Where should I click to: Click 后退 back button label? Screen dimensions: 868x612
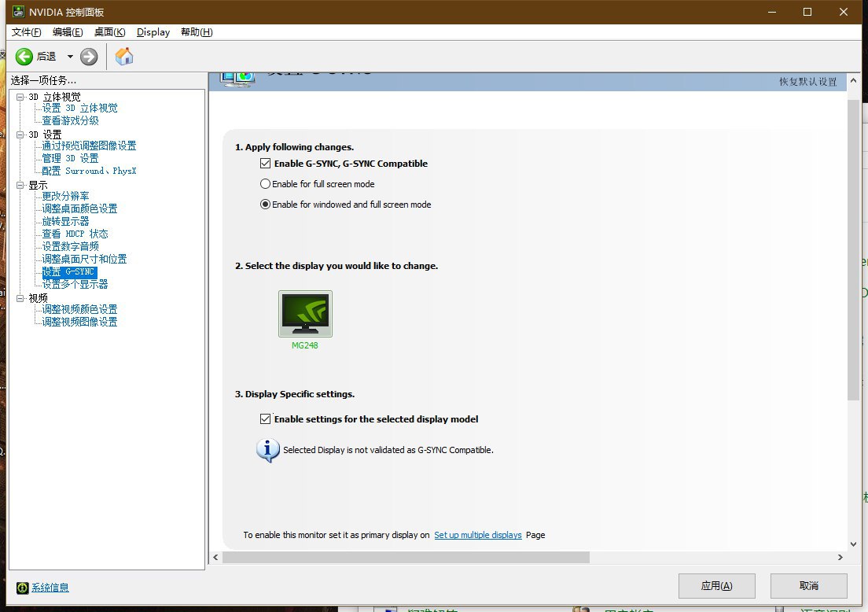coord(46,57)
